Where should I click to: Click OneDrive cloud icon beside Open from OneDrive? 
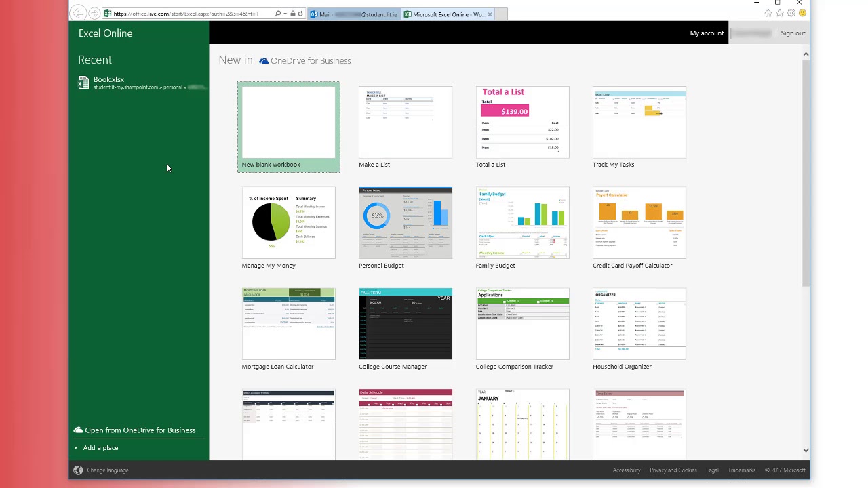point(78,430)
